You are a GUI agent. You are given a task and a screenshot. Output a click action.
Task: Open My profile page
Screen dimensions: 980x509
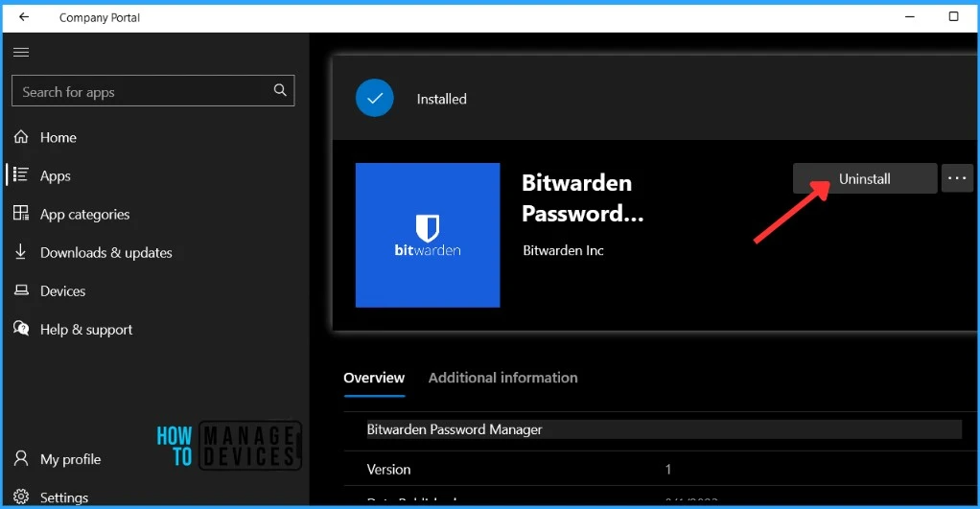coord(71,459)
